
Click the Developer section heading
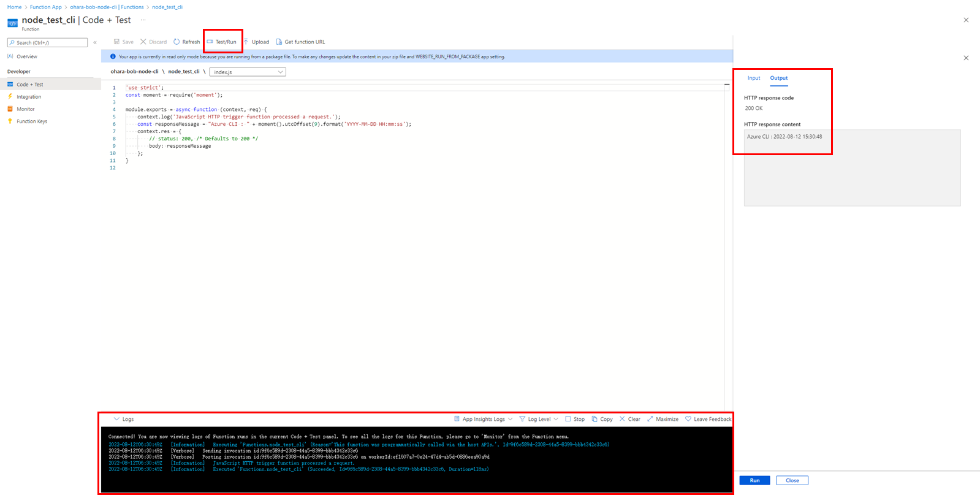pyautogui.click(x=19, y=72)
